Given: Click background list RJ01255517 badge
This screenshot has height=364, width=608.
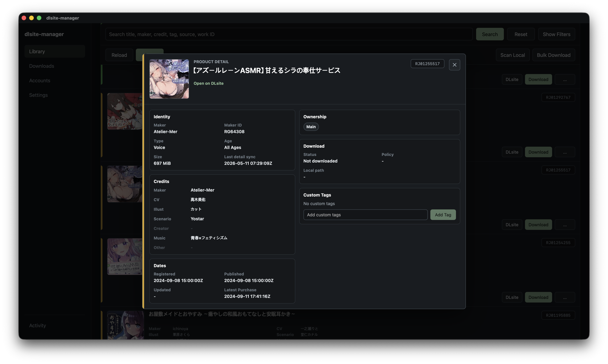Looking at the screenshot, I should 558,170.
